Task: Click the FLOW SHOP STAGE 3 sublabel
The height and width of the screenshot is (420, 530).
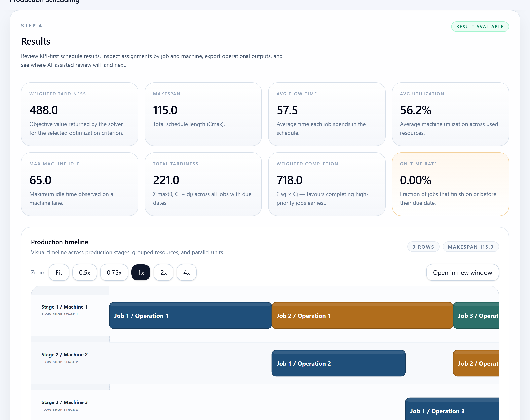Action: (x=59, y=410)
